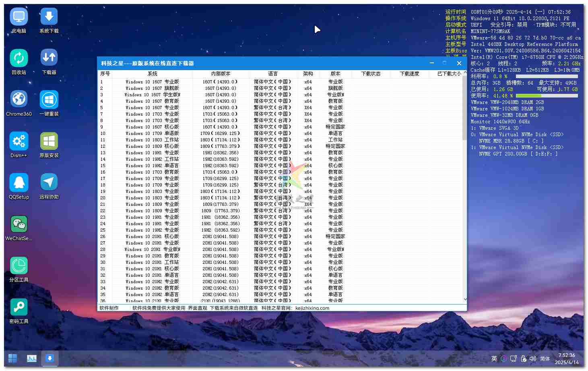Click the scrollbar down arrow in the list
The width and height of the screenshot is (588, 371).
465,299
